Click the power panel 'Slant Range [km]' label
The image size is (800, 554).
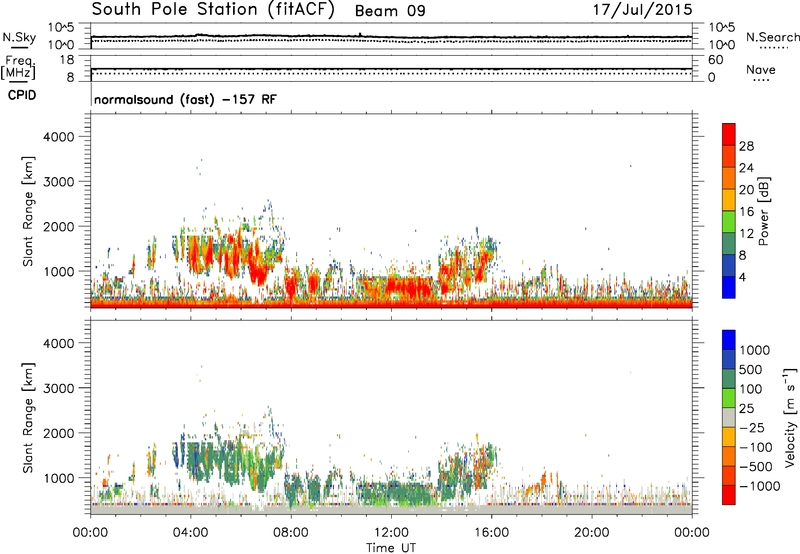click(28, 211)
